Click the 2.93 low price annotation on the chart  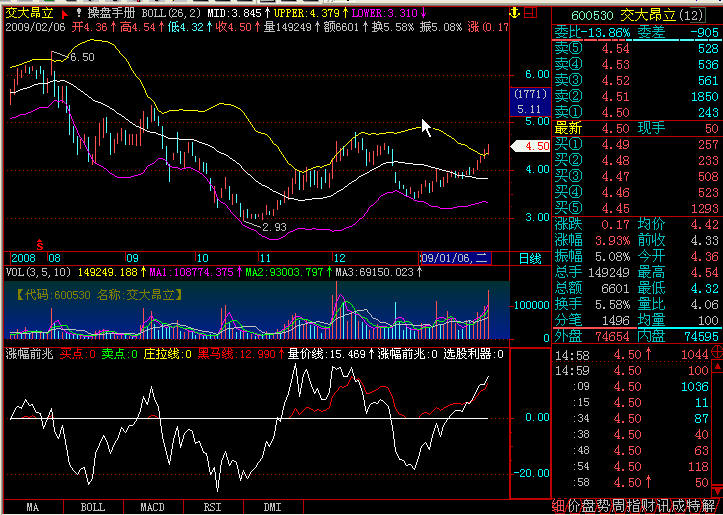click(274, 227)
